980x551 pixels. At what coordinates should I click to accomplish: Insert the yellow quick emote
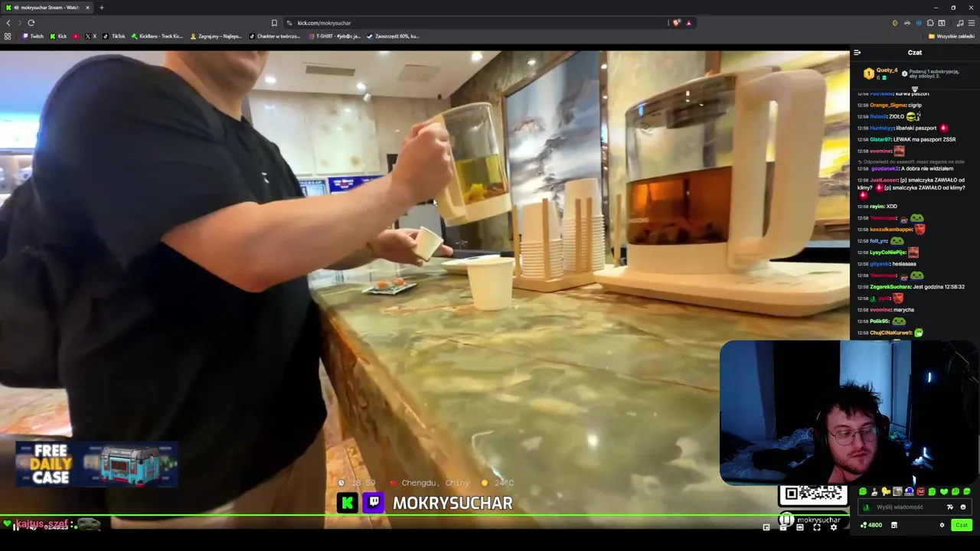click(x=887, y=491)
